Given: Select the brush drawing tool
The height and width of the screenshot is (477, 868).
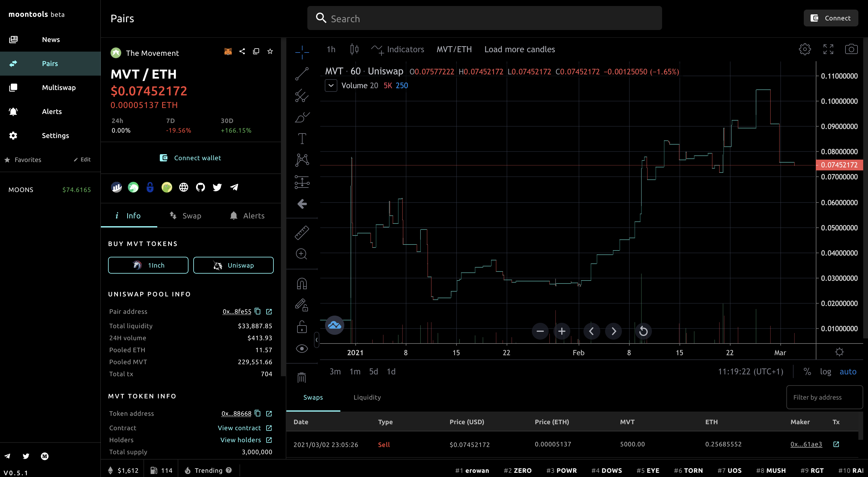Looking at the screenshot, I should [x=302, y=117].
